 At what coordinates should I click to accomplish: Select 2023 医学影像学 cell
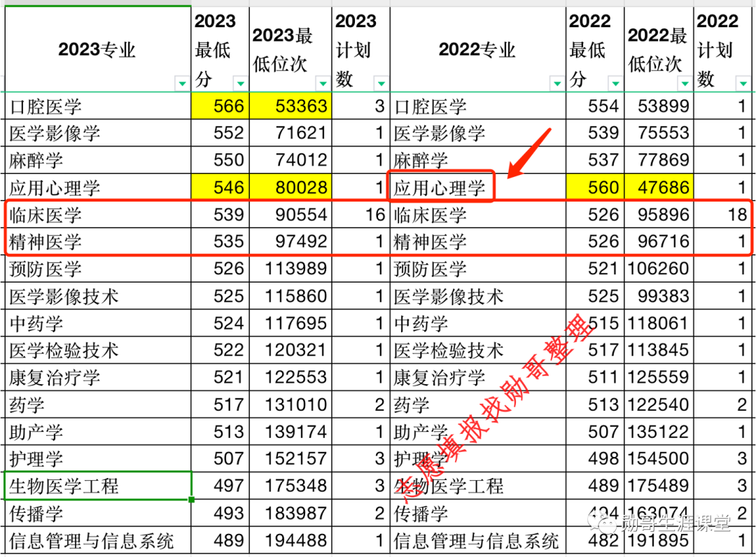(x=98, y=133)
